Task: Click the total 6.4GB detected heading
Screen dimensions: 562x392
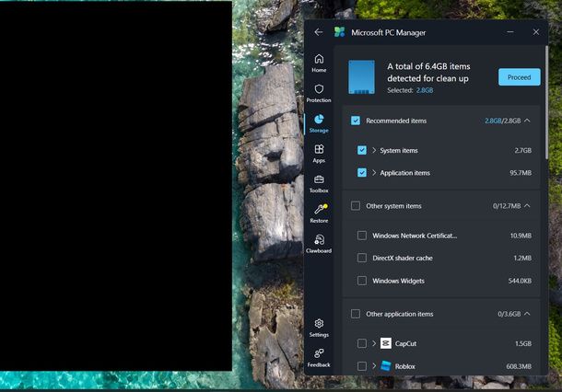Action: tap(428, 73)
